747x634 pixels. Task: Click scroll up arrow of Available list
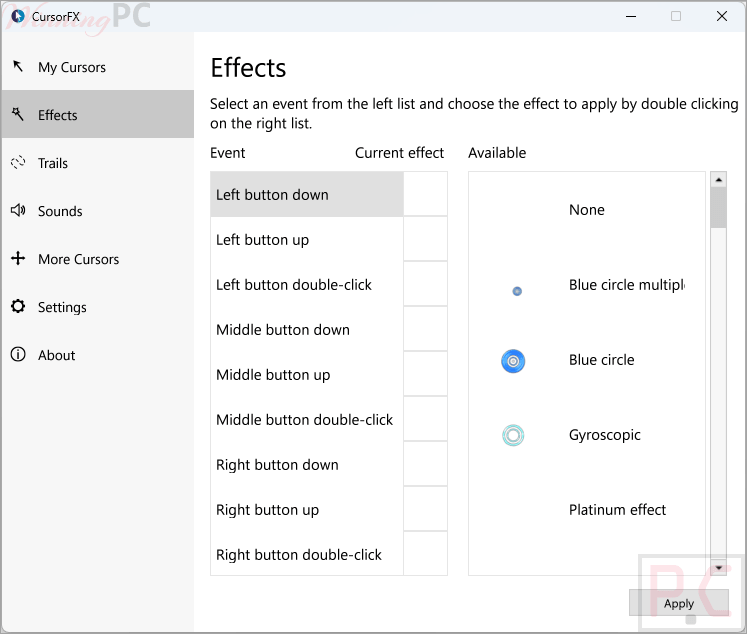[718, 180]
